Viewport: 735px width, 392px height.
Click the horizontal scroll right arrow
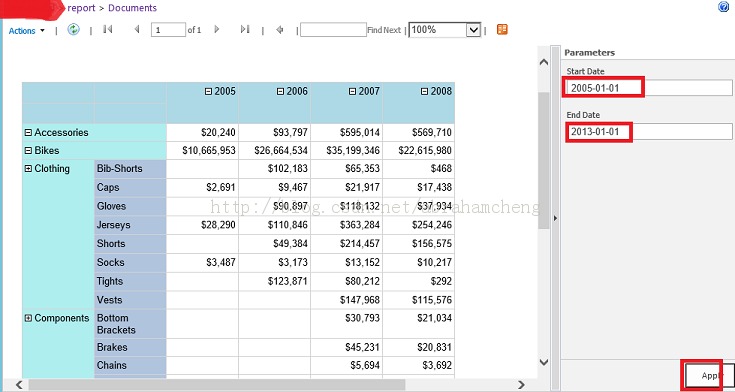tap(522, 384)
